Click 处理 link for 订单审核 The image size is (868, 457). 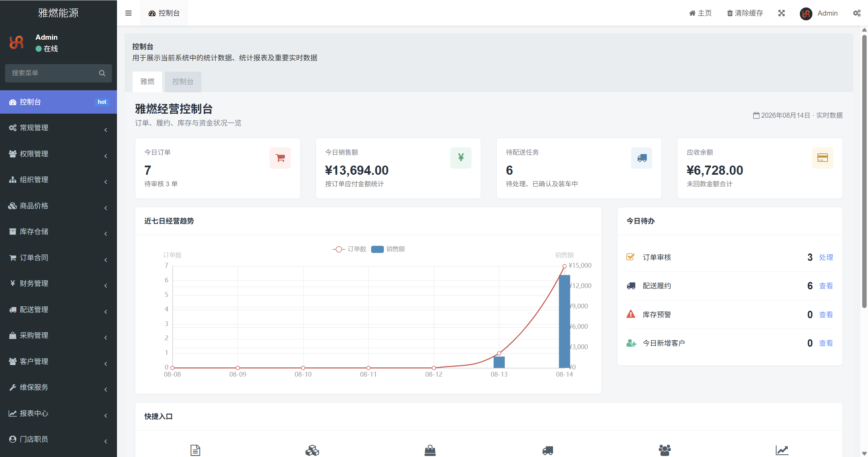(x=826, y=258)
